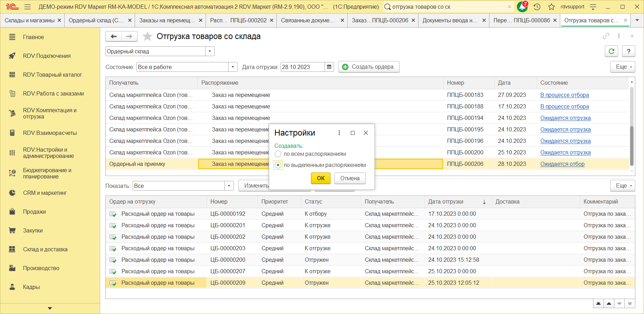Image resolution: width=644 pixels, height=314 pixels.
Task: Expand the Показать filter dropdown
Action: coord(229,186)
